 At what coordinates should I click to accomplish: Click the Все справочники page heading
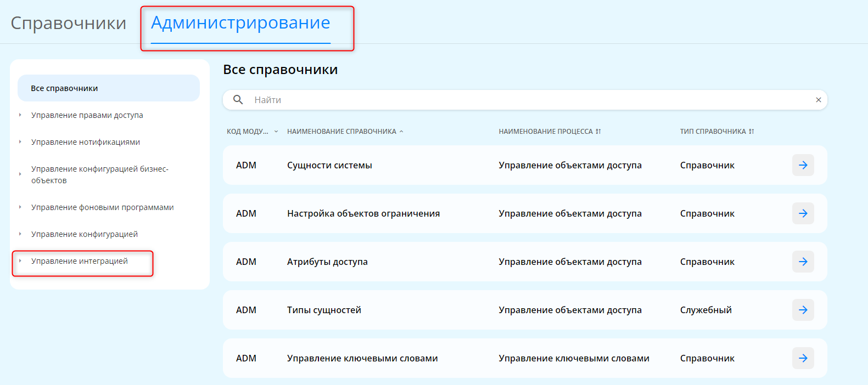281,70
